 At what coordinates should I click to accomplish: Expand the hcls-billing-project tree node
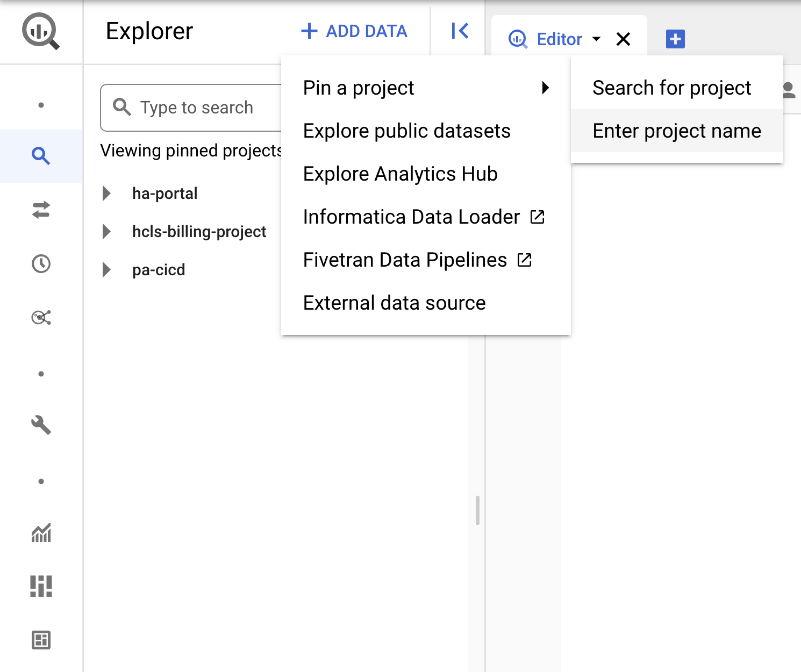107,232
